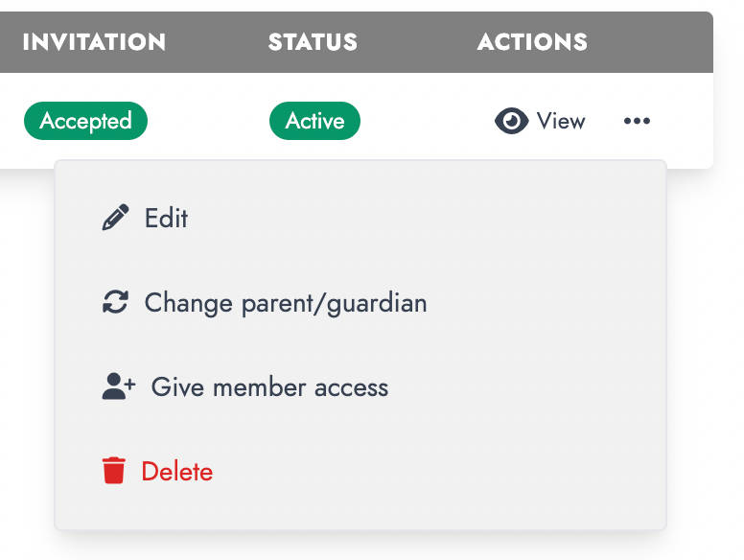Click the pencil icon for Edit

click(115, 218)
